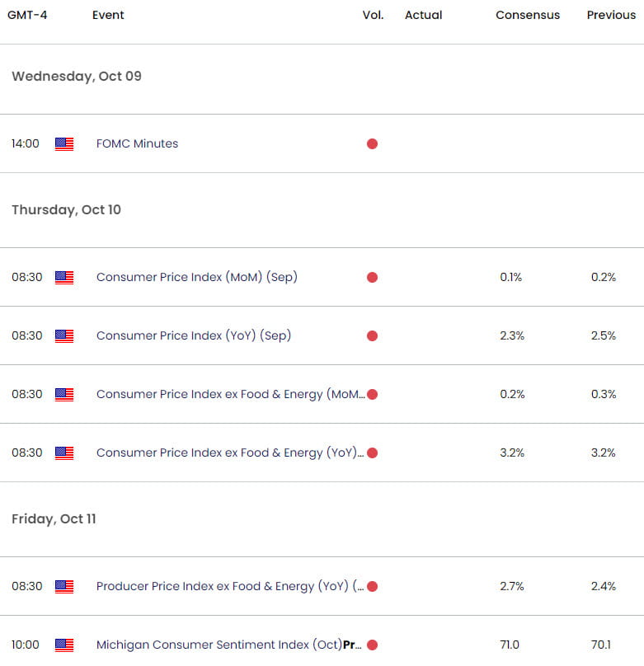Select the flag icon for Michigan Consumer Sentiment Index
644x666 pixels.
point(64,645)
